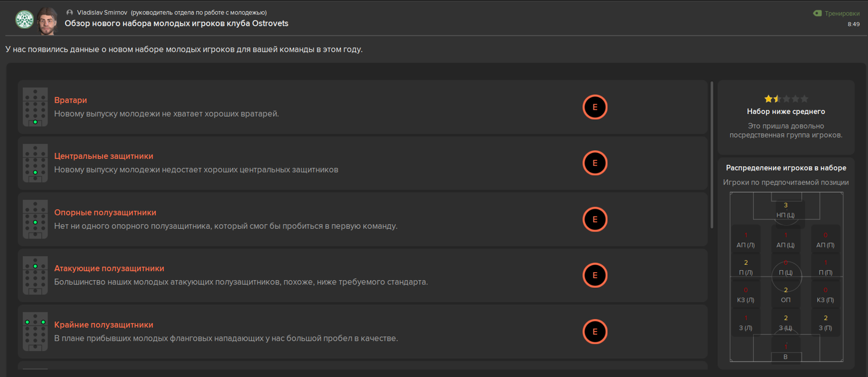Select the text Это пришла довольно посредственная группа
Screen dimensions: 868x377
coord(786,130)
